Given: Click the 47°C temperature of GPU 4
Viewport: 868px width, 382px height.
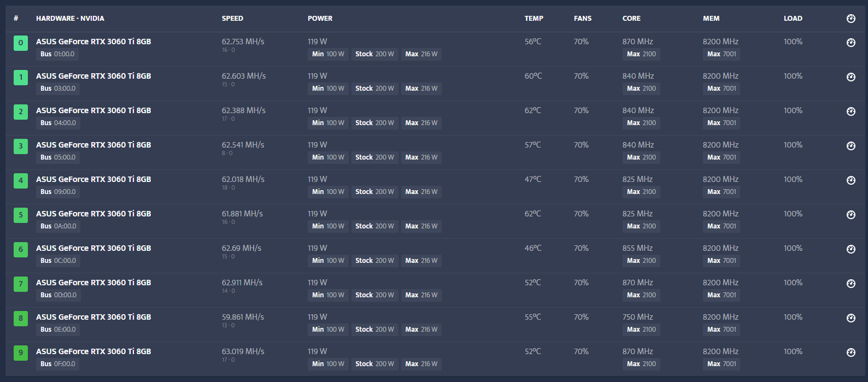Looking at the screenshot, I should tap(533, 179).
